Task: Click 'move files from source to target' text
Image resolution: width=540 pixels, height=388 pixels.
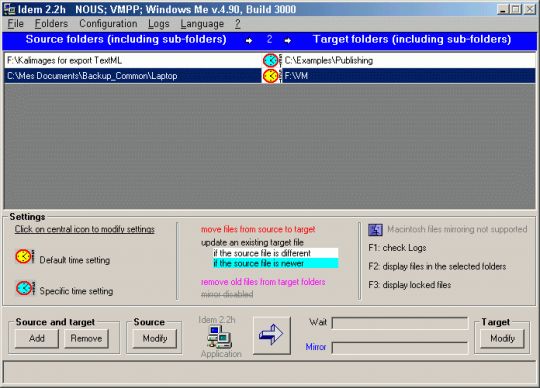Action: pyautogui.click(x=258, y=229)
